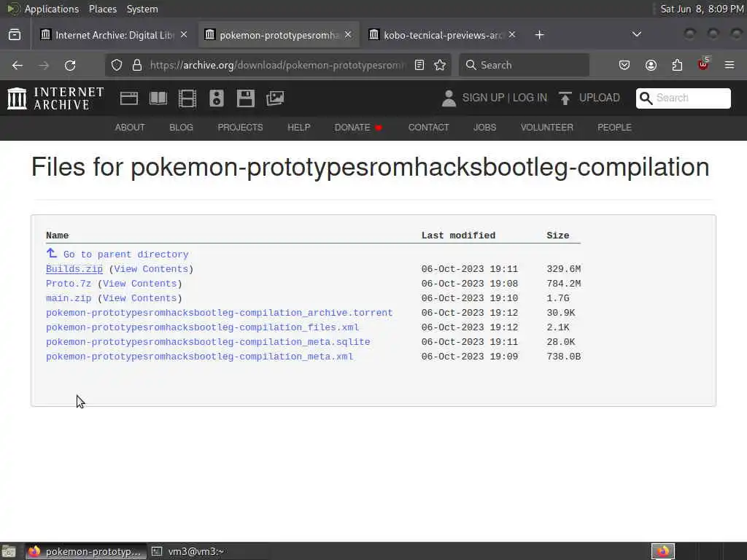
Task: Download the Builds.zip file
Action: 74,269
